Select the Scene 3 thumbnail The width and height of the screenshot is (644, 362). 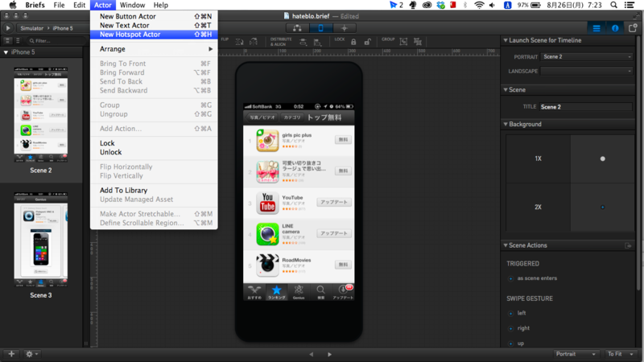pos(41,240)
